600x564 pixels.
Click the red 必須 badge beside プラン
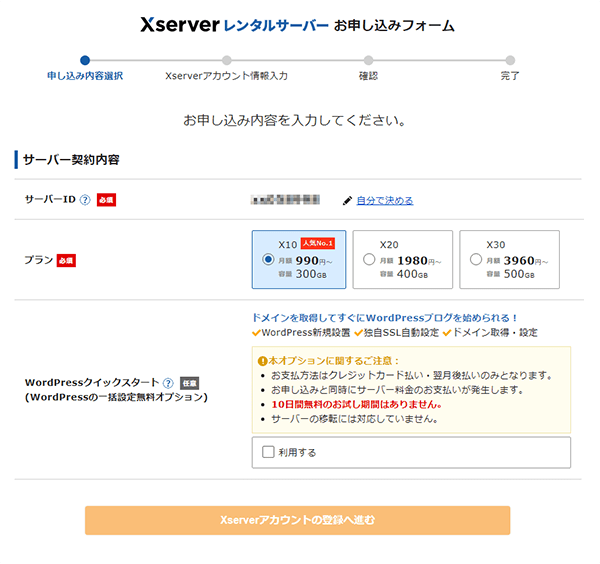(66, 261)
